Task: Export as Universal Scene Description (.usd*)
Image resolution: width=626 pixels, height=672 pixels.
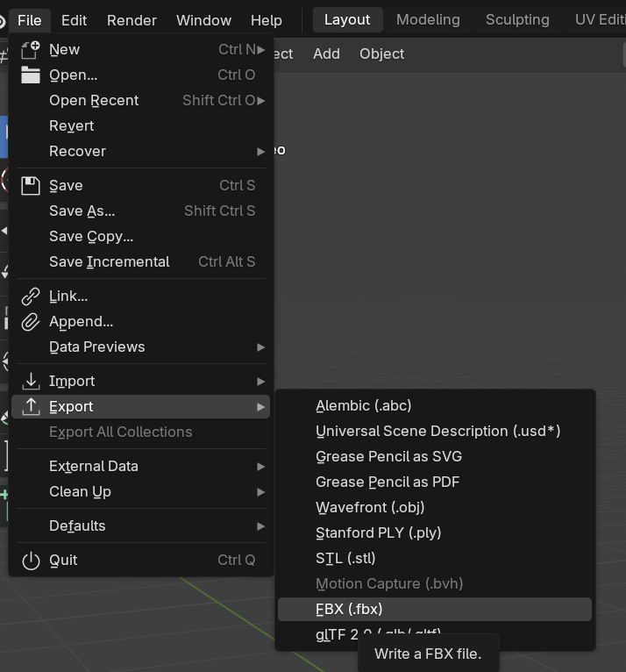Action: click(x=435, y=431)
